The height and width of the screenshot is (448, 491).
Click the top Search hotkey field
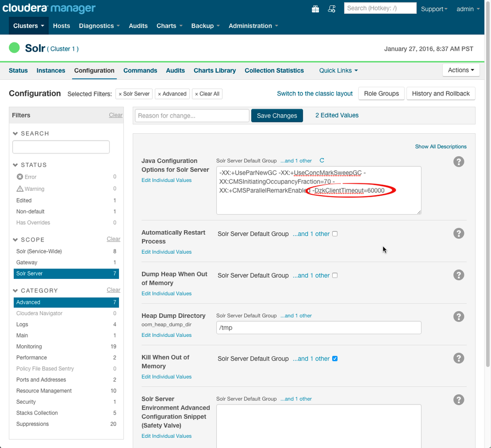380,8
